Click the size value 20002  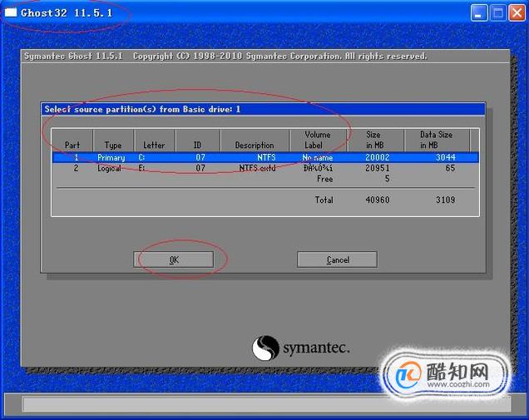point(377,157)
